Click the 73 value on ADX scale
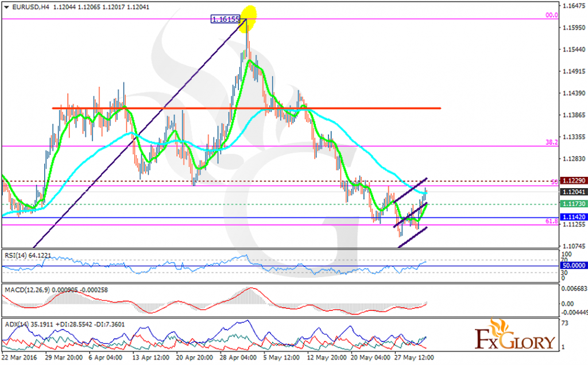This screenshot has height=365, width=588. pos(565,323)
